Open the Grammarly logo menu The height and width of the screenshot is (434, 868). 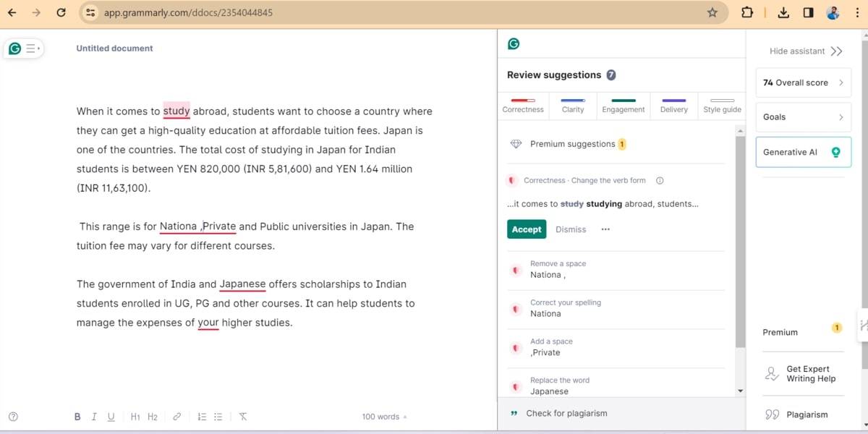pos(14,48)
